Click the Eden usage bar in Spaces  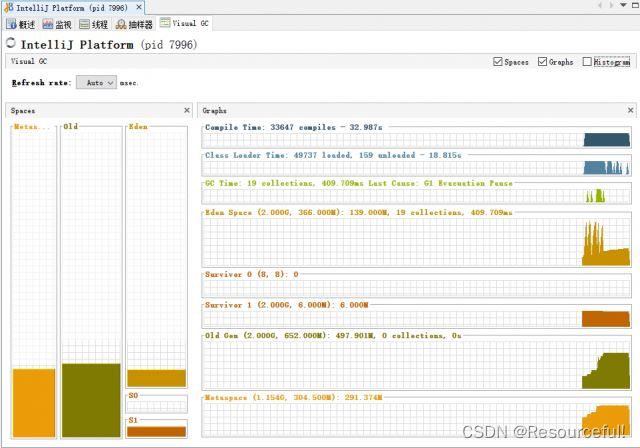pyautogui.click(x=157, y=378)
